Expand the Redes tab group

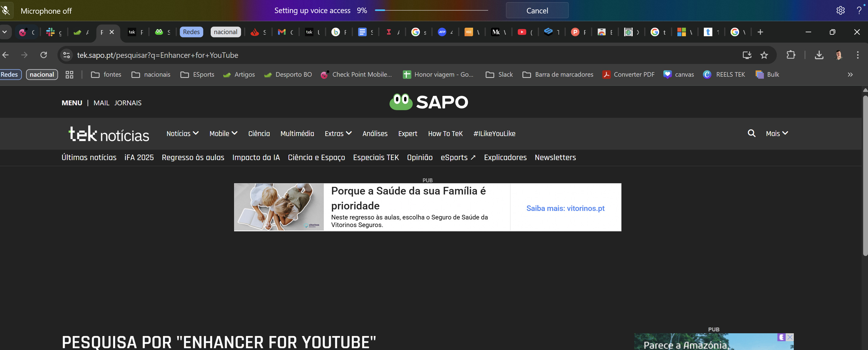pos(191,32)
